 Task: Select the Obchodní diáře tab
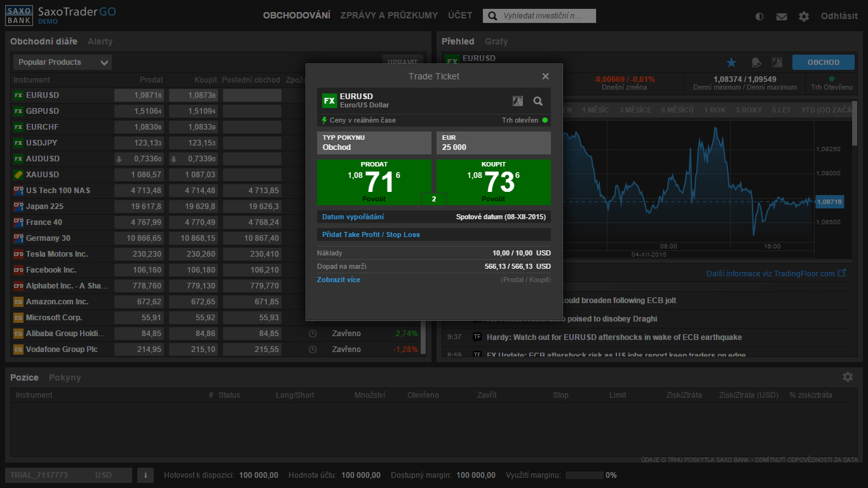tap(44, 41)
